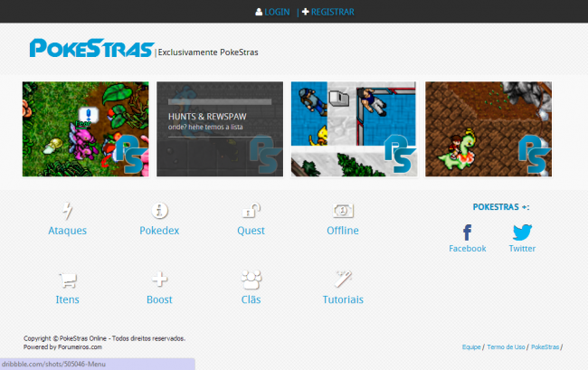Open the PokeStras footer link
The width and height of the screenshot is (588, 370).
pos(545,347)
